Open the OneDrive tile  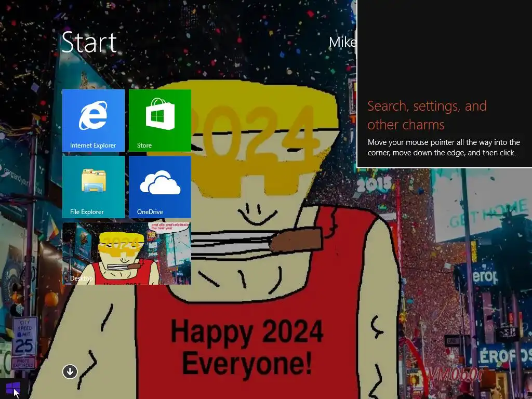(160, 187)
